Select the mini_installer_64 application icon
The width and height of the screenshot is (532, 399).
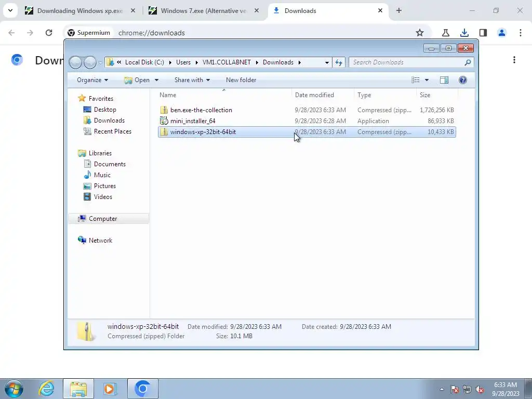[x=164, y=121]
